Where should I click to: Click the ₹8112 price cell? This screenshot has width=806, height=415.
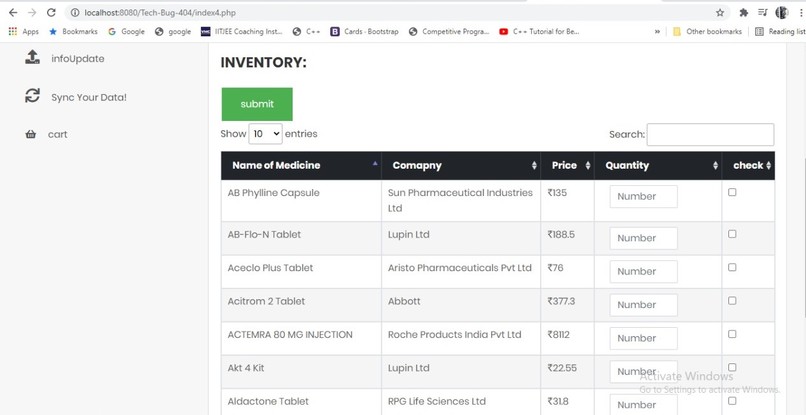(567, 339)
